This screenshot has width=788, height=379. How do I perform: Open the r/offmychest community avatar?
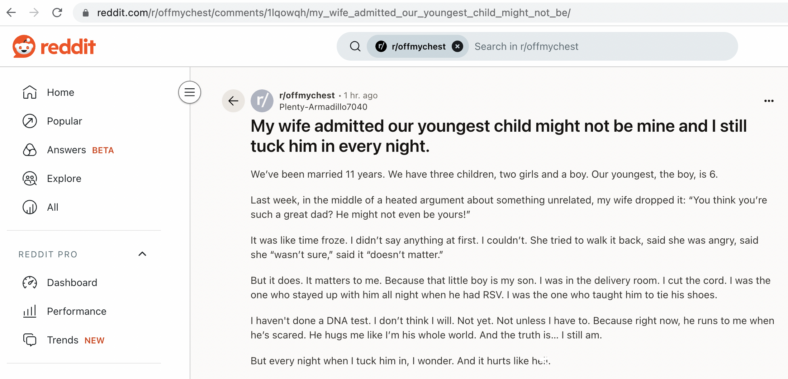[262, 101]
